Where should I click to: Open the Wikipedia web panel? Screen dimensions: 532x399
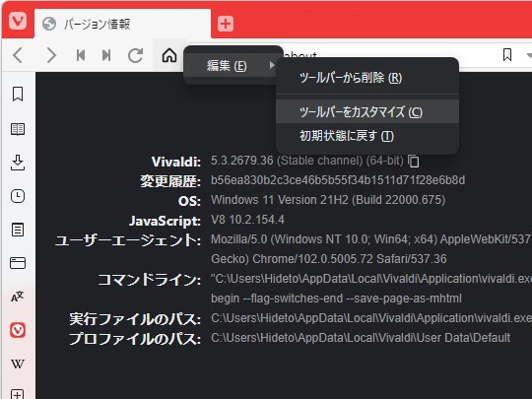tap(18, 364)
